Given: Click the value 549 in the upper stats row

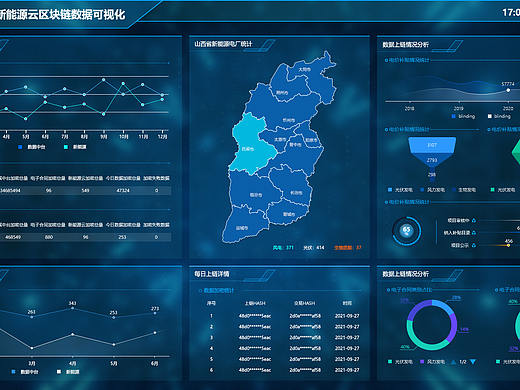Looking at the screenshot, I should click(85, 190).
